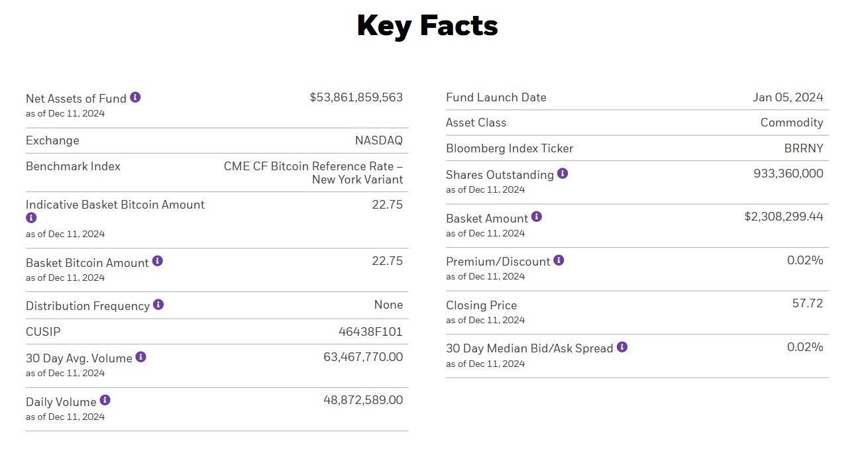
Task: Click the CUSIP value 46438F101
Action: click(370, 332)
